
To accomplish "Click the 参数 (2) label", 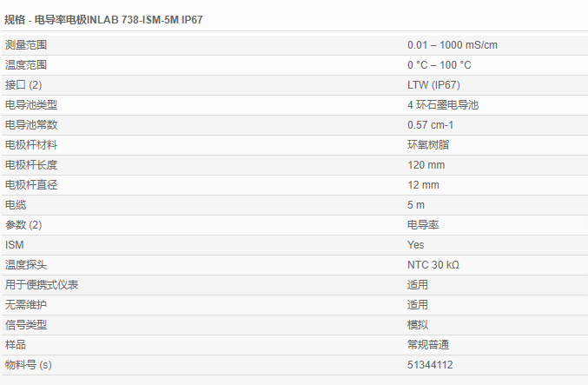I will point(23,224).
